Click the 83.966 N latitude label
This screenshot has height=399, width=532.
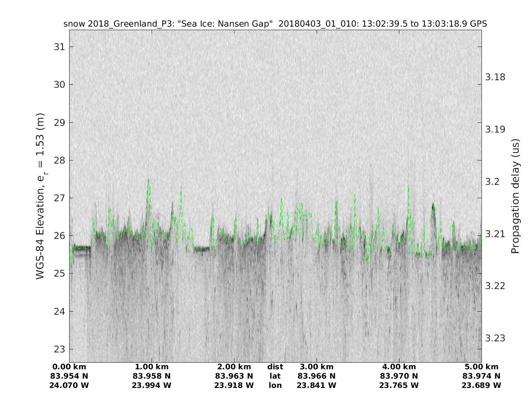[317, 376]
